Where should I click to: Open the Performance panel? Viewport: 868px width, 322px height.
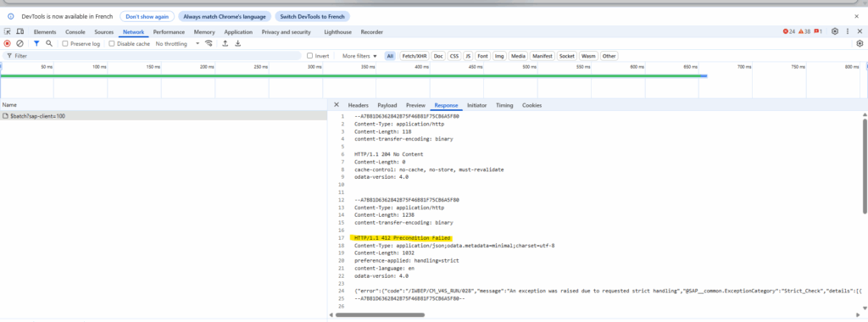pos(169,32)
